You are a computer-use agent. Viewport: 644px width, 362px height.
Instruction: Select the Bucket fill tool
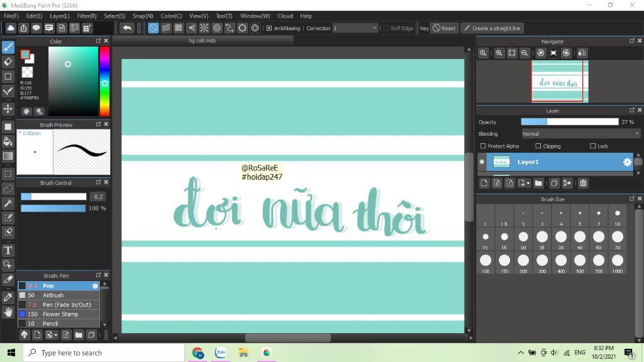(x=8, y=141)
